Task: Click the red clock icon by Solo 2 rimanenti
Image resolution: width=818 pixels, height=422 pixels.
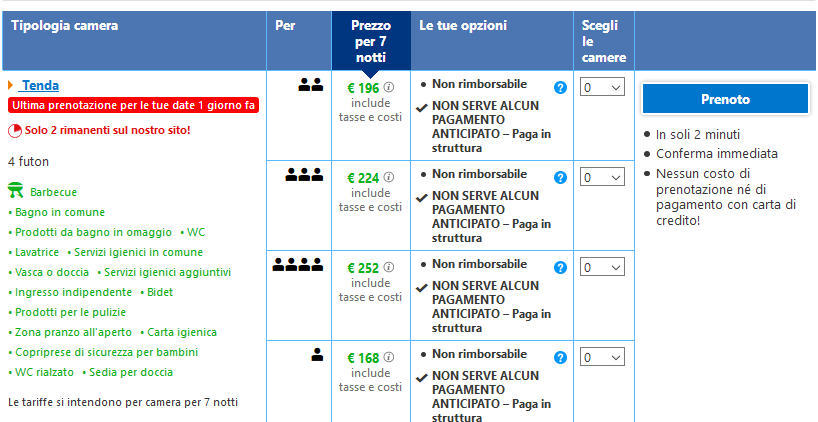Action: 14,131
